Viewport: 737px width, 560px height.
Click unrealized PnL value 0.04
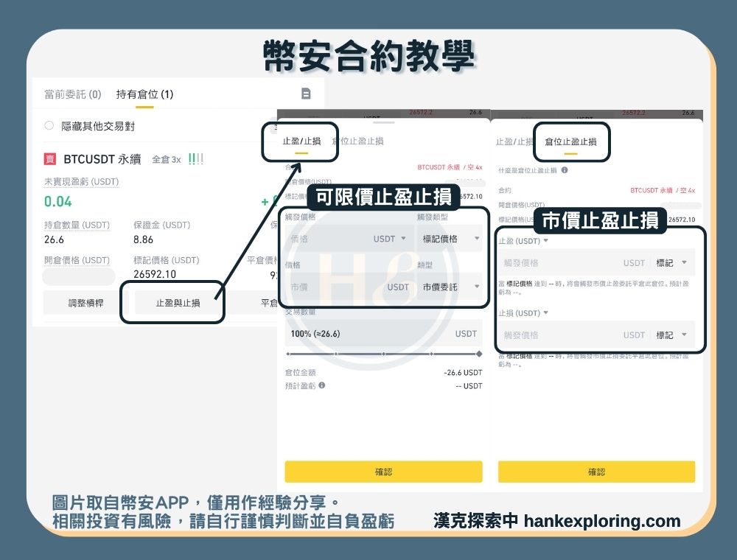point(57,202)
